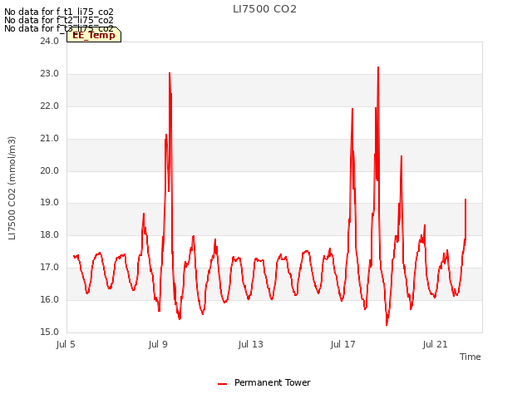Click the EE_Temp annotation label

[94, 35]
